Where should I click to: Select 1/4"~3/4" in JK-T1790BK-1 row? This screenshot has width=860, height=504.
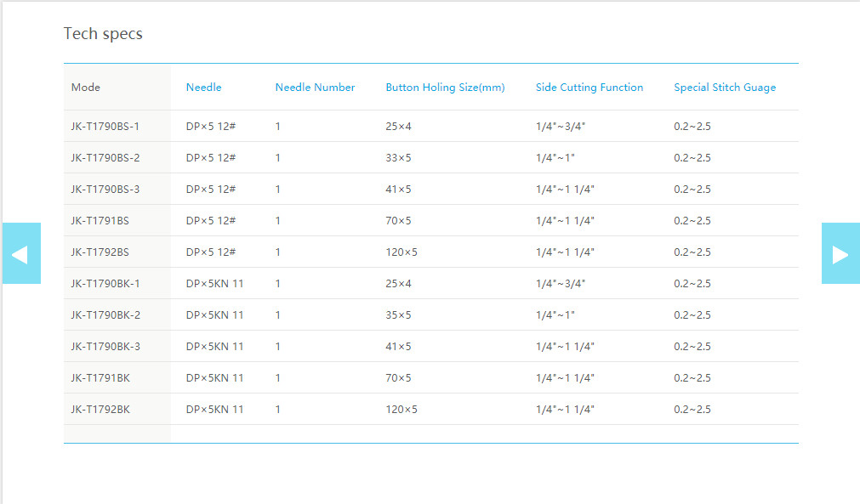[561, 284]
